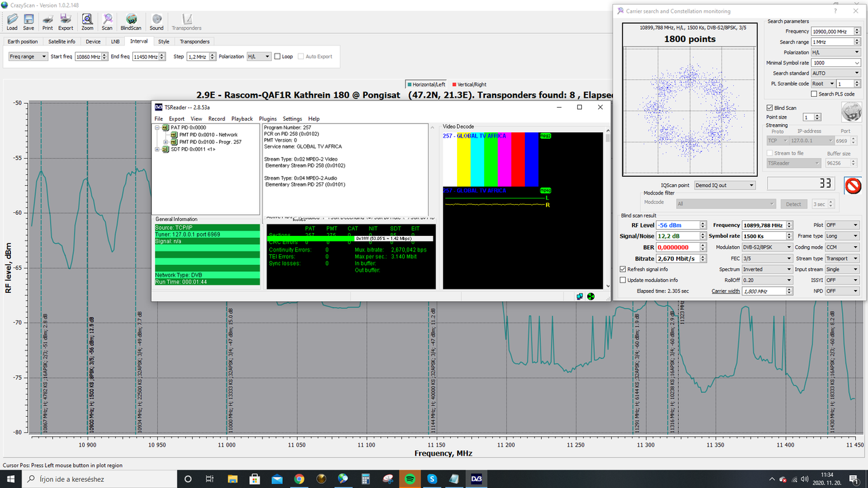This screenshot has width=868, height=488.
Task: Click the help question mark of Carrier search window
Action: point(835,11)
